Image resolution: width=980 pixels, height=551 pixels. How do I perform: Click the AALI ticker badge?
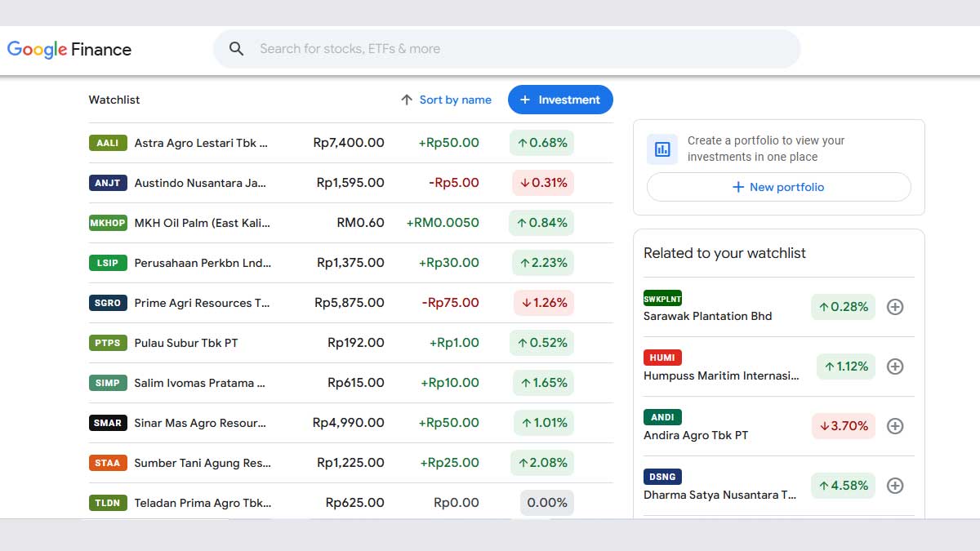[108, 143]
